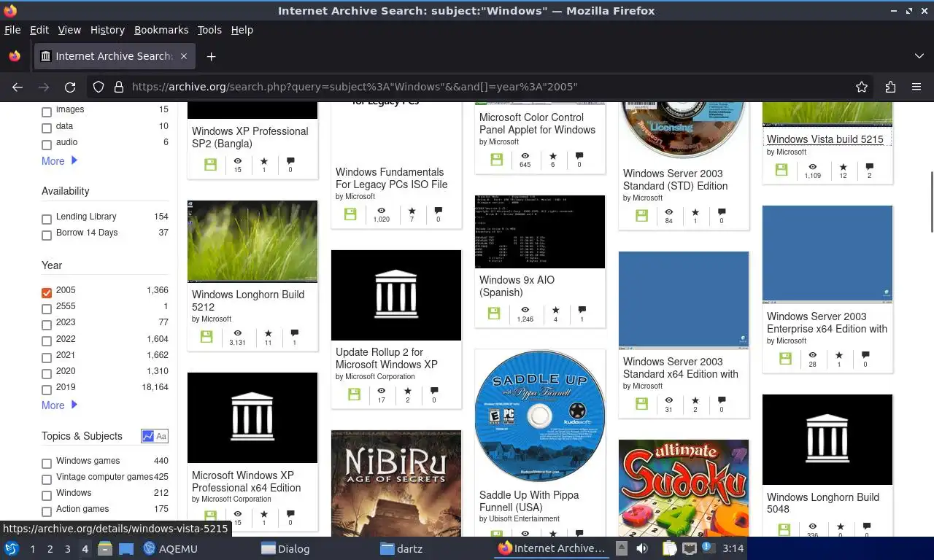Open Windows Vista build 5215 item link
The width and height of the screenshot is (934, 560).
pyautogui.click(x=825, y=139)
